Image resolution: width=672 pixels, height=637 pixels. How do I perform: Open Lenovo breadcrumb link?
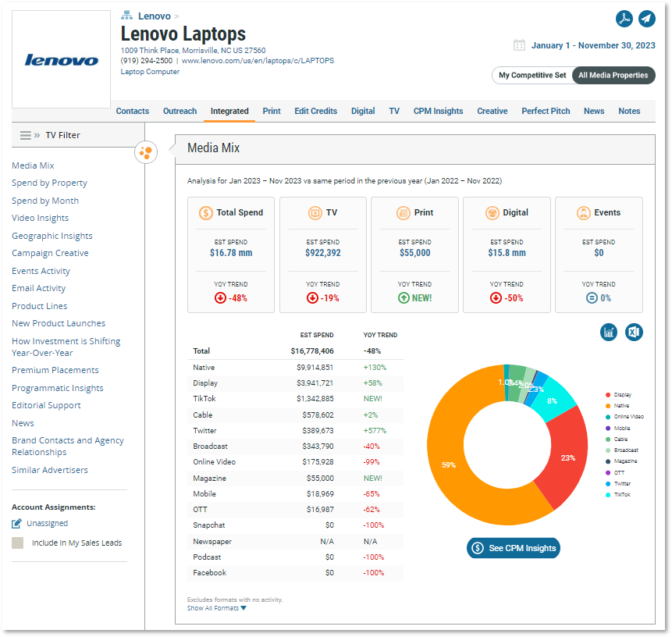pyautogui.click(x=155, y=16)
